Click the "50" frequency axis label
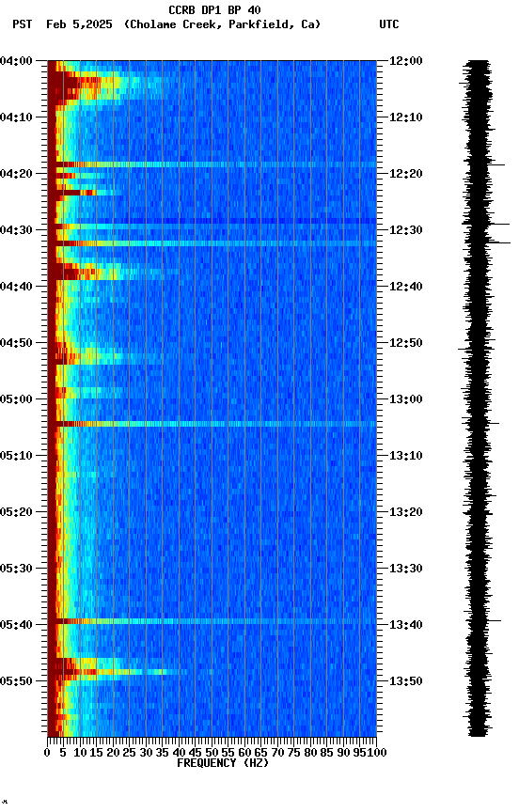 pyautogui.click(x=212, y=754)
